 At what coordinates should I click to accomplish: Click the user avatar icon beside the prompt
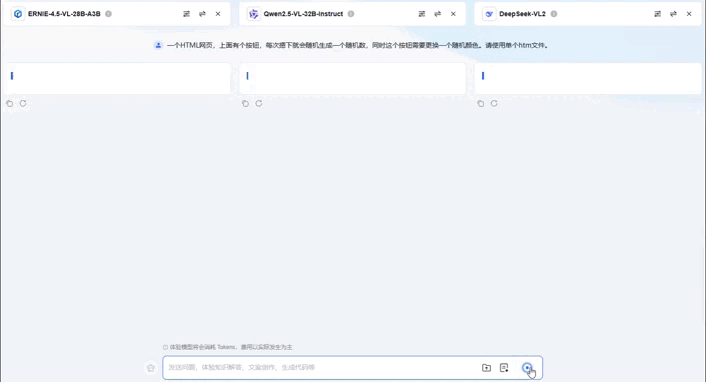pyautogui.click(x=158, y=45)
